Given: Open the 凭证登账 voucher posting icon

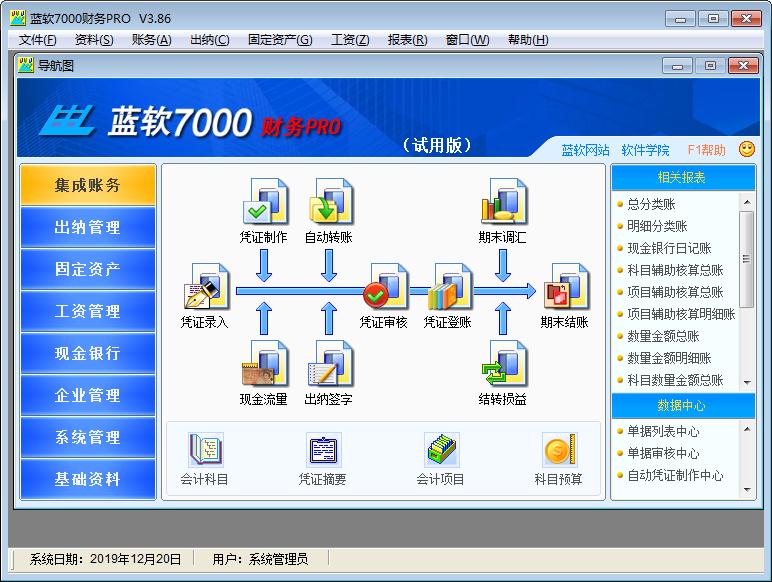Looking at the screenshot, I should point(449,286).
